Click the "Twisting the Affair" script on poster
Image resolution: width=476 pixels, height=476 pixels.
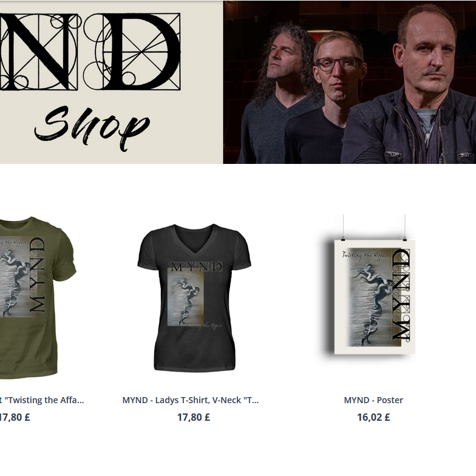point(365,255)
